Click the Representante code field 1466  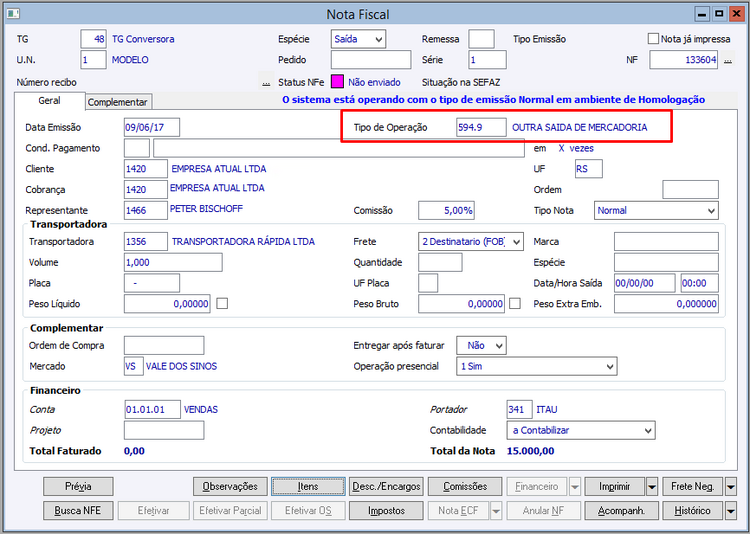(x=145, y=211)
